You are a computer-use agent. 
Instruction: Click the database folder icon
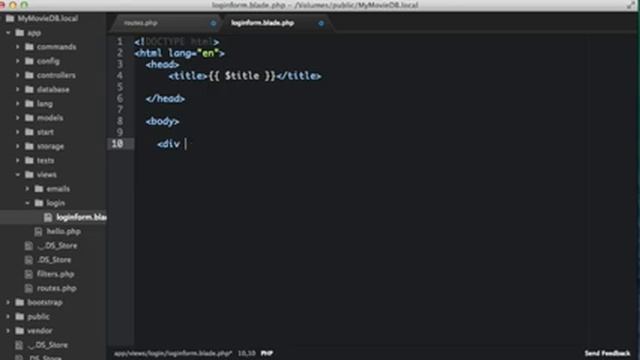(29, 89)
